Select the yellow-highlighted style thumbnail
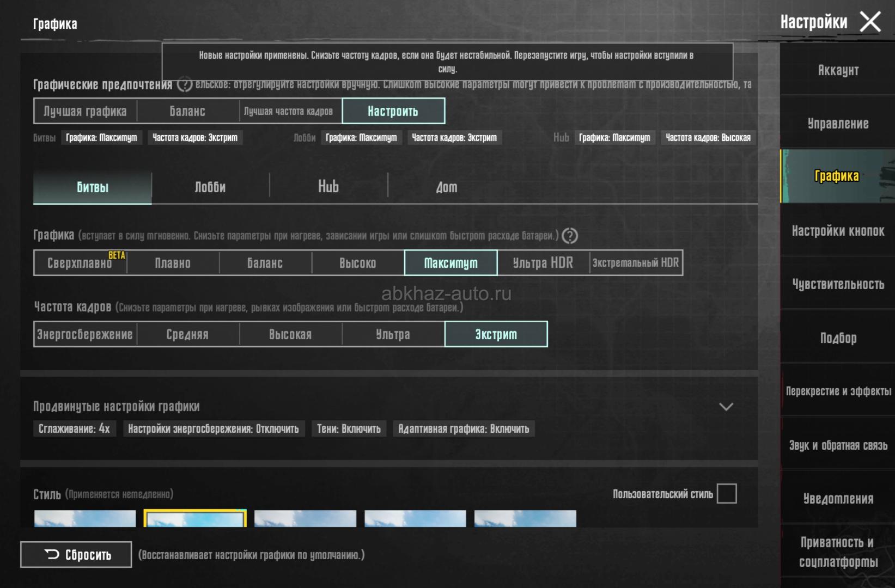The image size is (895, 588). tap(195, 518)
